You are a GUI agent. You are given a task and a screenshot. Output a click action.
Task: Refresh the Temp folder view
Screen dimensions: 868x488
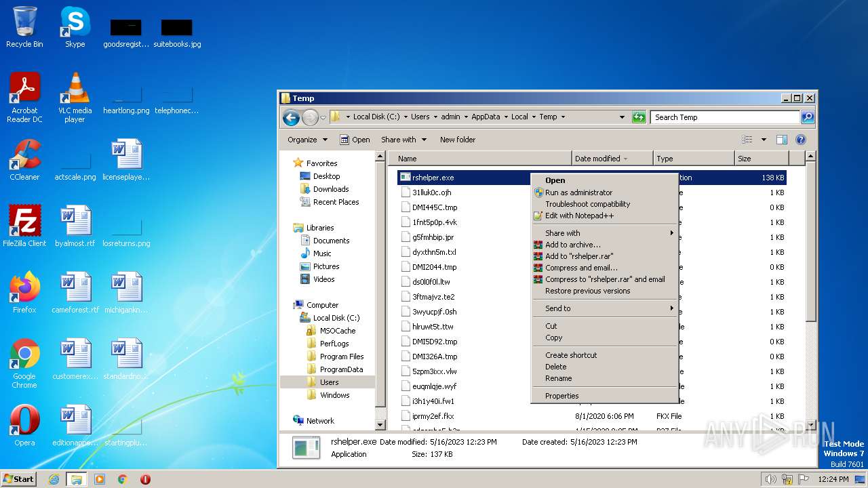[638, 117]
